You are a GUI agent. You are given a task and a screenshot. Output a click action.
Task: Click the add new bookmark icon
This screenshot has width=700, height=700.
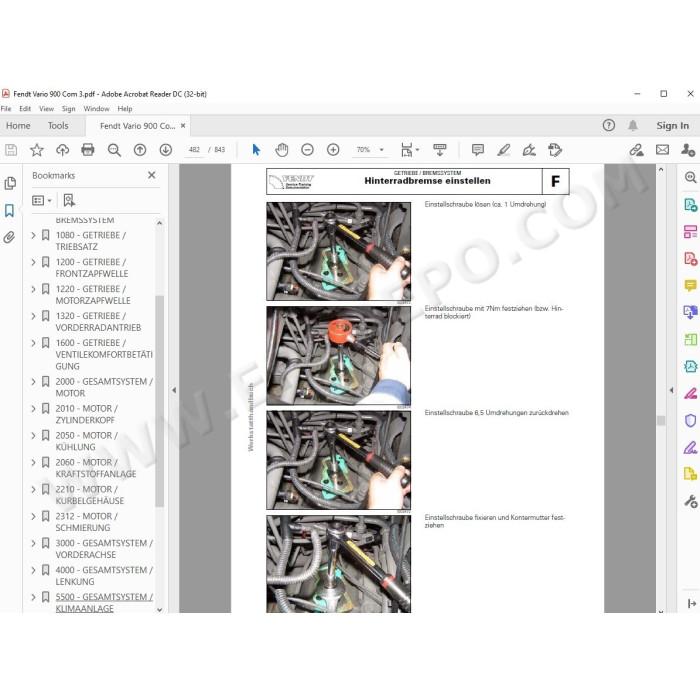(69, 200)
